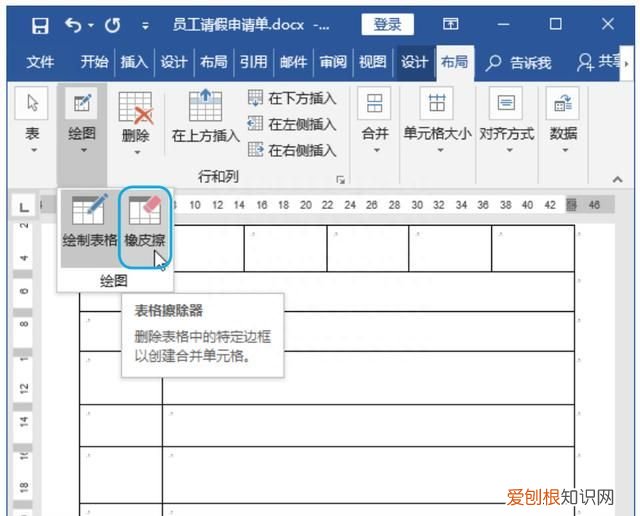Expand the 合并 dropdown
The width and height of the screenshot is (640, 516).
coord(375,120)
